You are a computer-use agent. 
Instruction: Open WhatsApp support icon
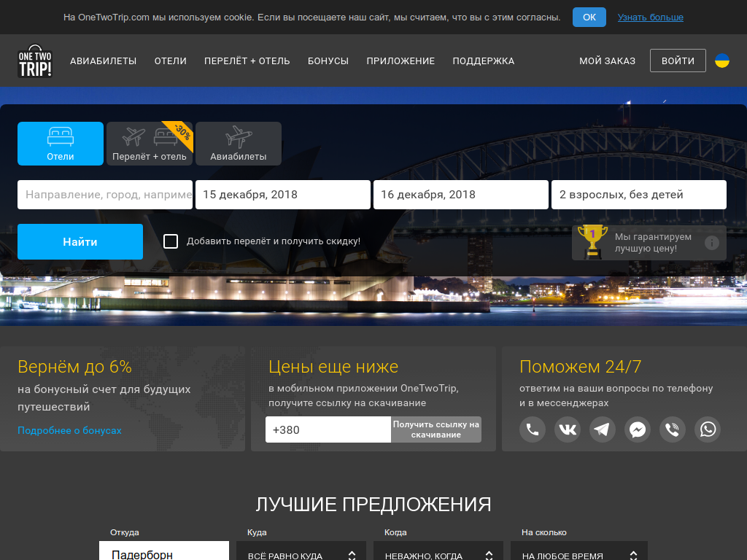point(708,429)
